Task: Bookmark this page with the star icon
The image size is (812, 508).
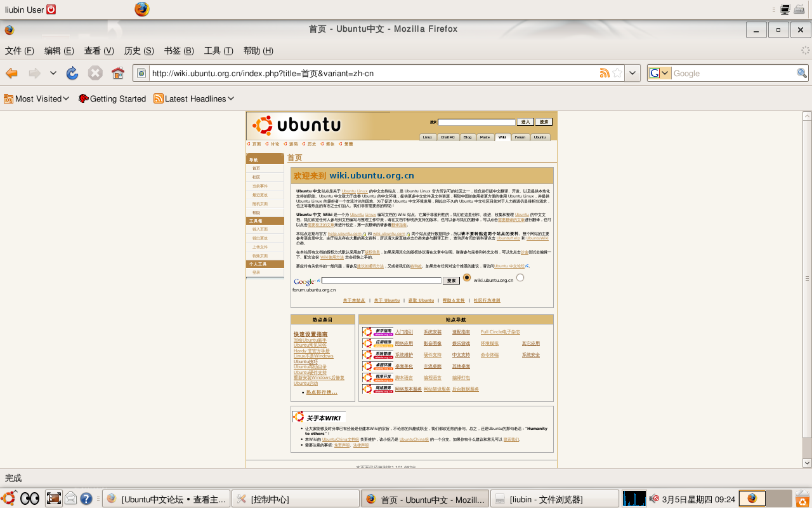Action: click(x=617, y=73)
